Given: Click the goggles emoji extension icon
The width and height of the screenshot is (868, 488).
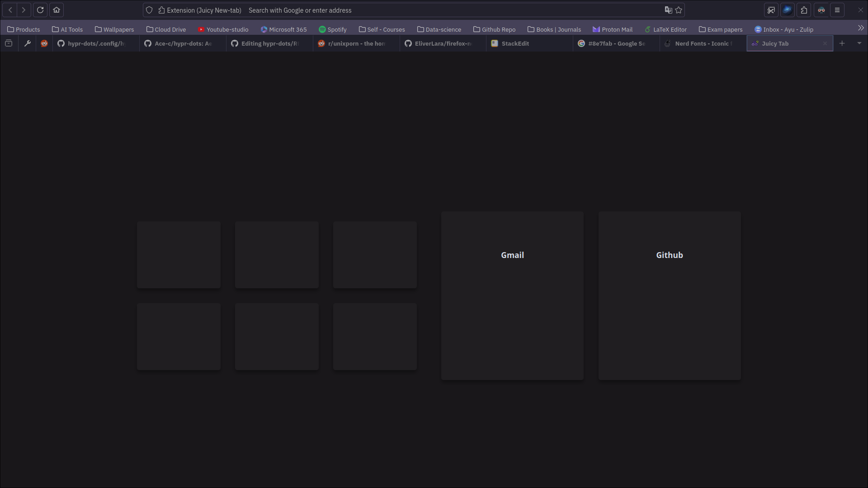Looking at the screenshot, I should click(821, 9).
